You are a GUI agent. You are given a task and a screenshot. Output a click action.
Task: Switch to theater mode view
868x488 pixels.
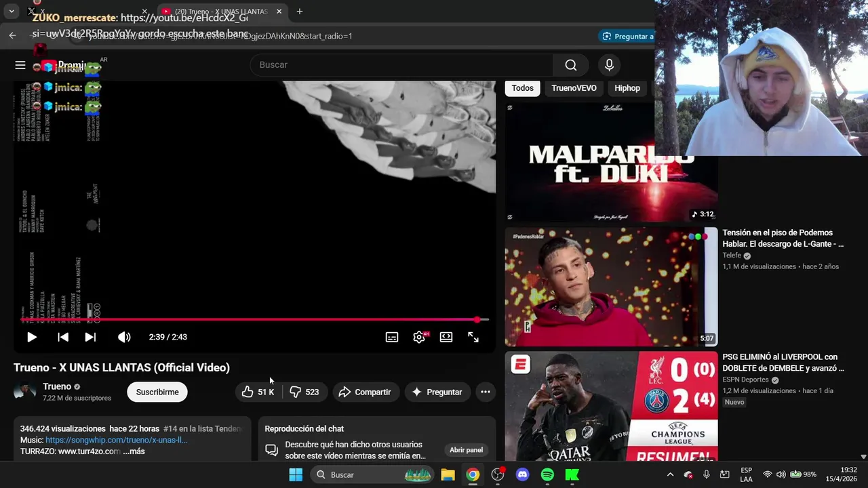[x=446, y=337]
